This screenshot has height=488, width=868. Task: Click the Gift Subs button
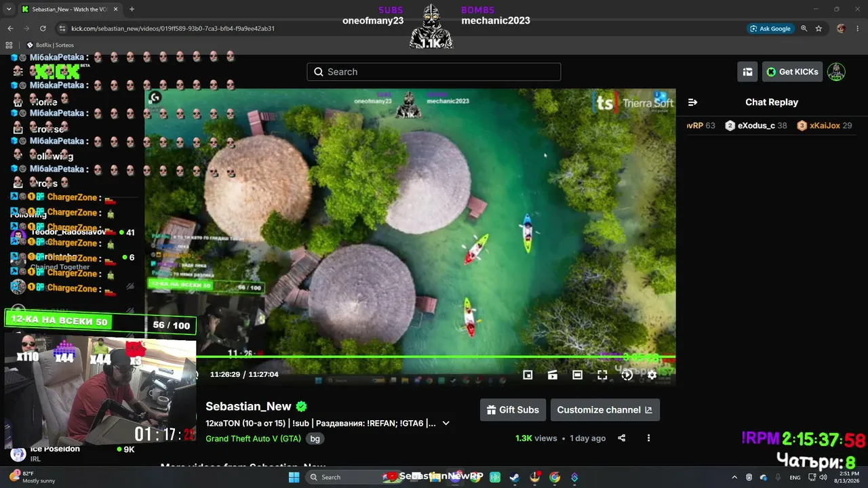tap(513, 409)
